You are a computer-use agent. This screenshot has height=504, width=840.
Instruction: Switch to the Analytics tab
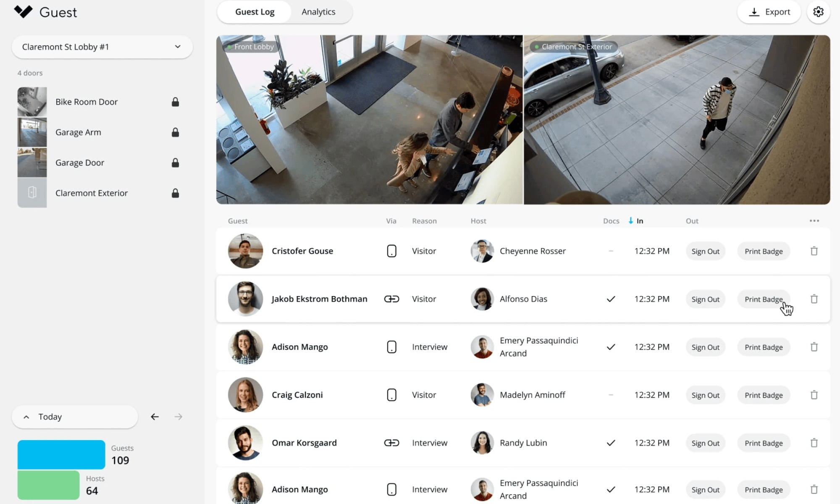coord(318,12)
